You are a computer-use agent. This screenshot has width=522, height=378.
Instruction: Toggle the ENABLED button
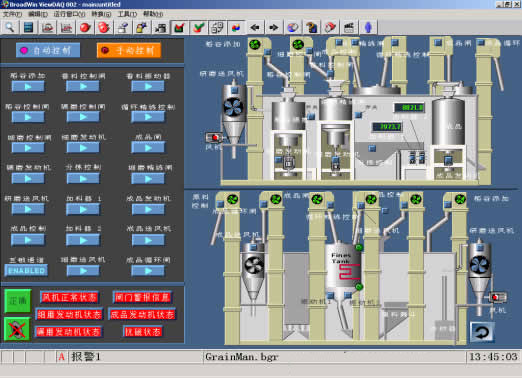pyautogui.click(x=26, y=270)
